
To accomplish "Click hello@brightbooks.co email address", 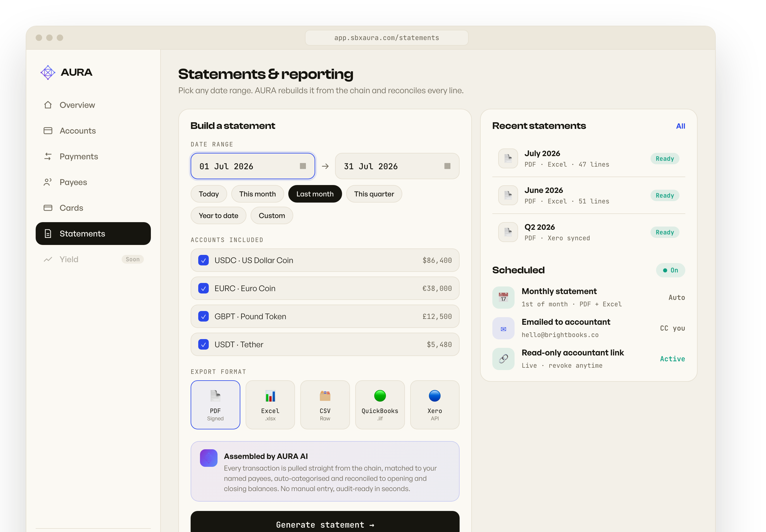I will point(560,335).
